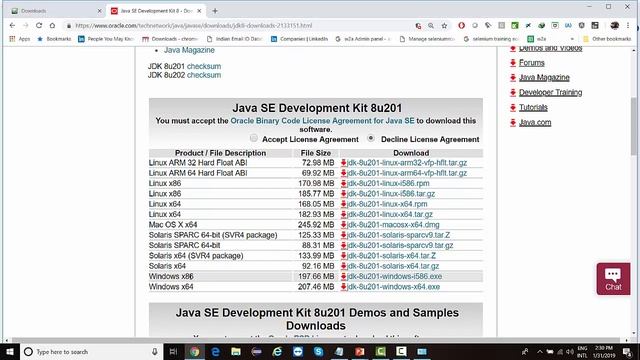Open Other bookmarks folder
This screenshot has width=640, height=360.
click(x=607, y=39)
